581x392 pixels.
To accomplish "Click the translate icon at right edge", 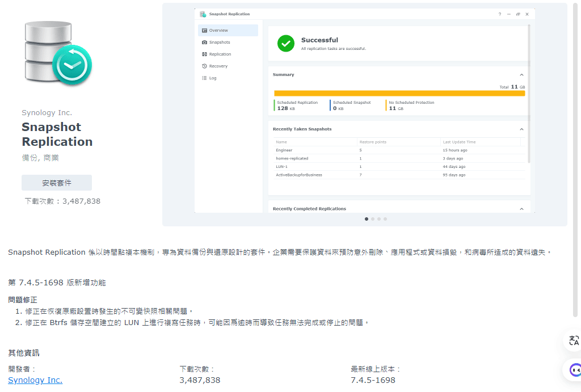I will (574, 340).
